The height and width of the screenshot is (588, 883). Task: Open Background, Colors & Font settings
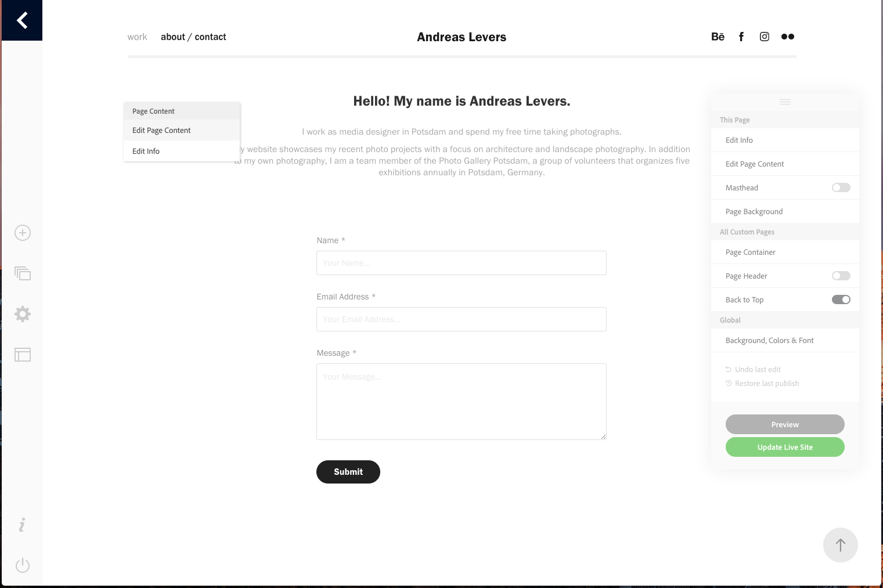click(x=770, y=340)
